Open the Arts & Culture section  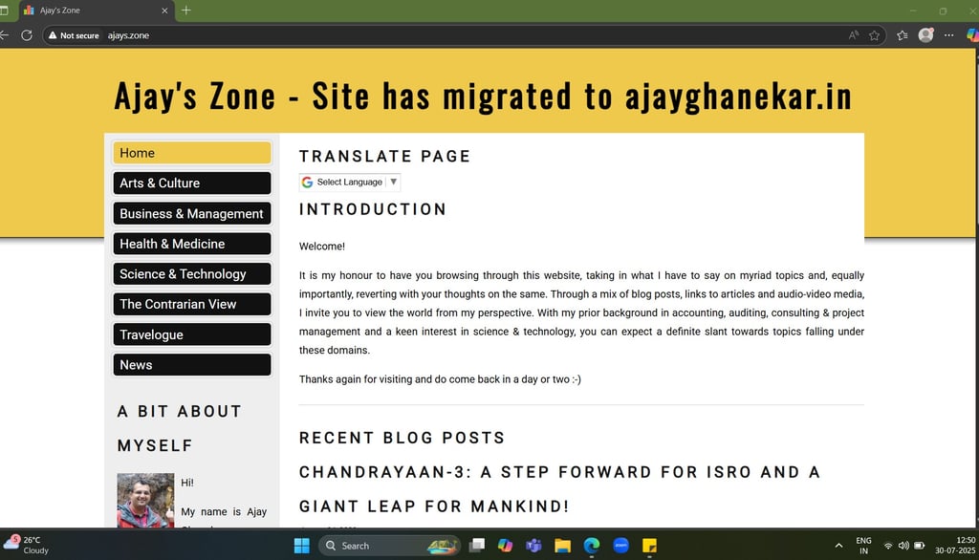point(191,183)
